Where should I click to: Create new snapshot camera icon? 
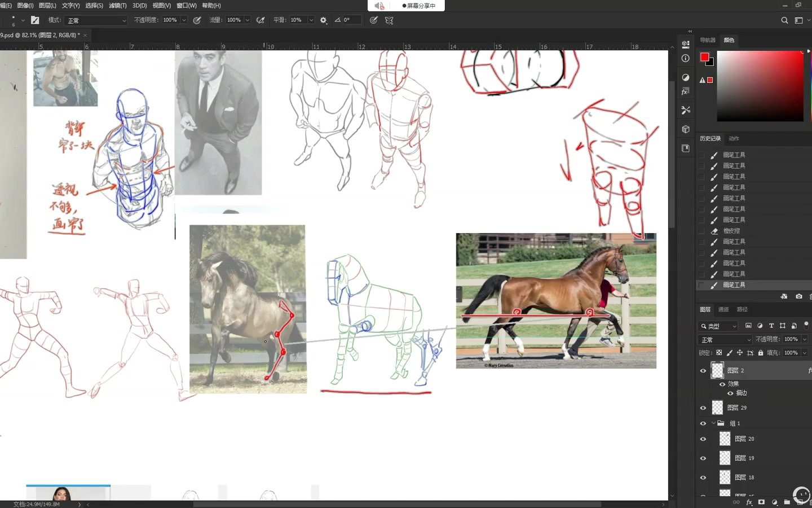point(798,296)
